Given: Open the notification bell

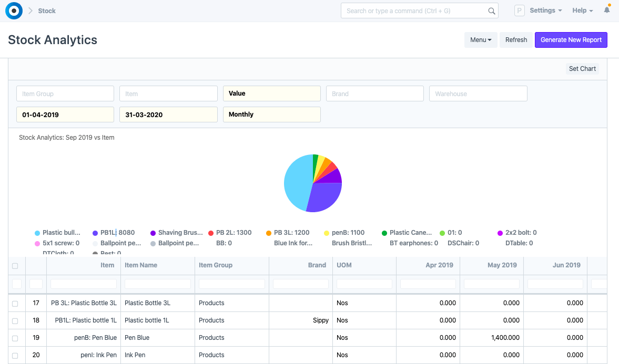Looking at the screenshot, I should pos(606,10).
